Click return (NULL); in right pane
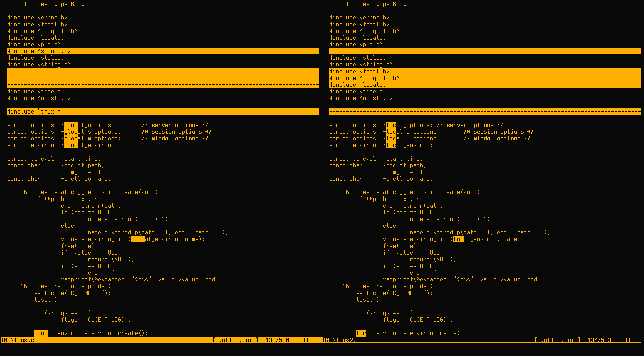 (x=433, y=259)
